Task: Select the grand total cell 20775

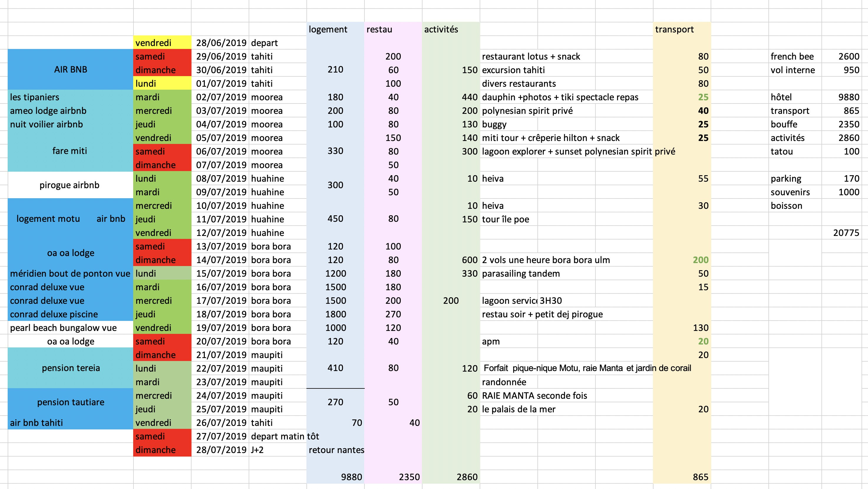Action: 845,233
